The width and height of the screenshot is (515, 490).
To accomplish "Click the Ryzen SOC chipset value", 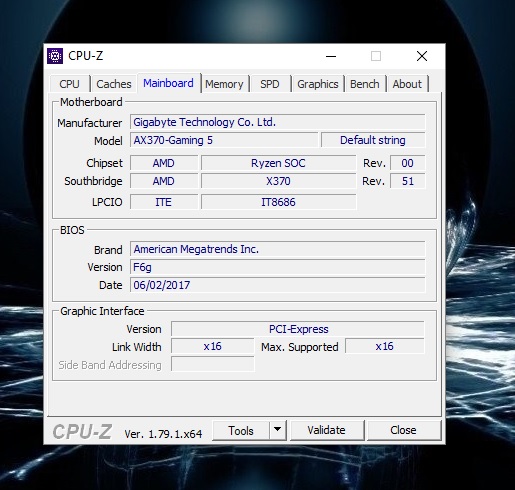I will coord(278,163).
